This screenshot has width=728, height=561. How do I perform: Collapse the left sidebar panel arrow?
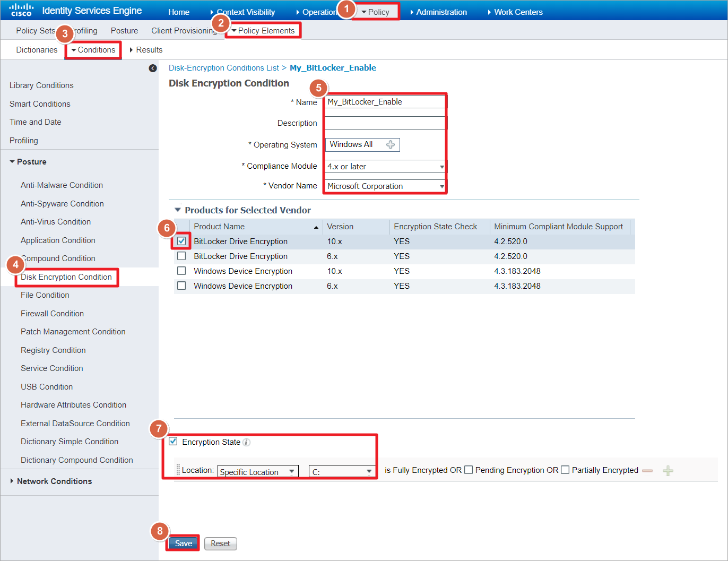coord(153,68)
